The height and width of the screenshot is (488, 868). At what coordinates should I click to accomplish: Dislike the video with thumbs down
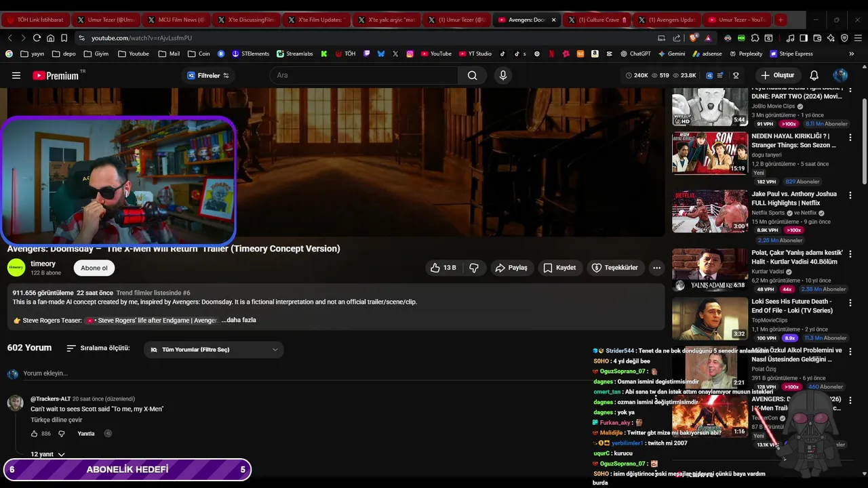(x=474, y=268)
